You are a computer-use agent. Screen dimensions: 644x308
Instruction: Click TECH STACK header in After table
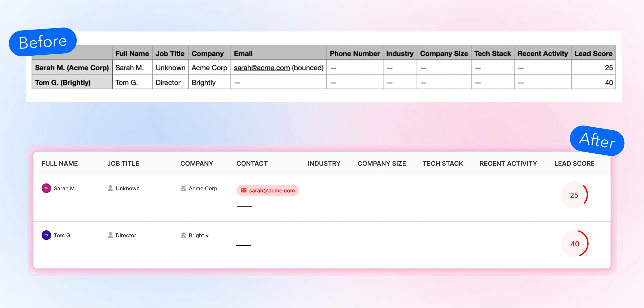tap(443, 163)
